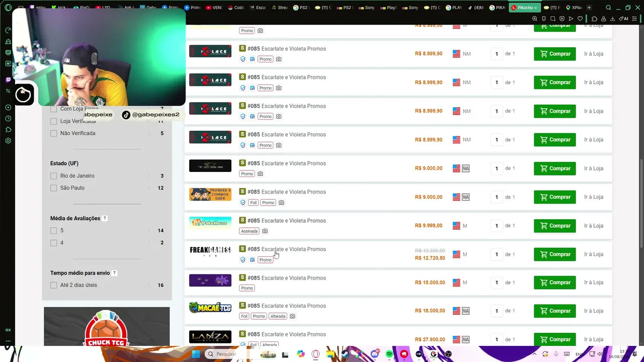Click the camera photo icon on PokeHouse listing
The height and width of the screenshot is (362, 644).
265,231
